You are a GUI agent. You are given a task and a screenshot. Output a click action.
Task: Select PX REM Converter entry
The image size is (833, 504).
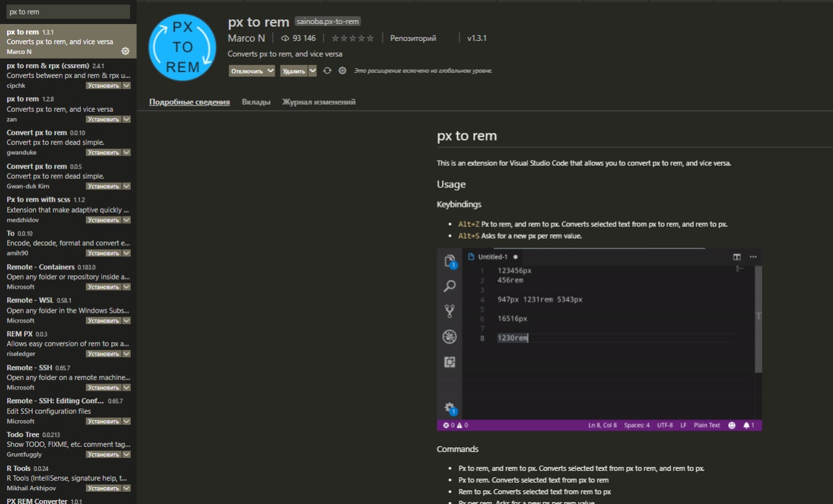coord(68,500)
